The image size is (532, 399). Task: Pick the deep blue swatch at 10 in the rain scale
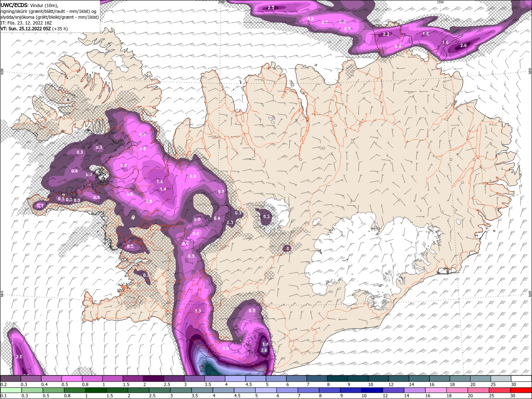point(373,390)
